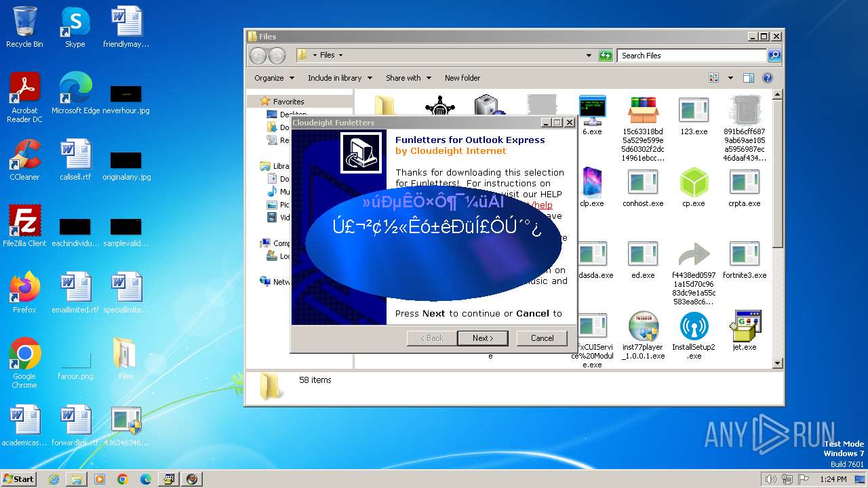Select the Recycle Bin desktop icon

(24, 27)
